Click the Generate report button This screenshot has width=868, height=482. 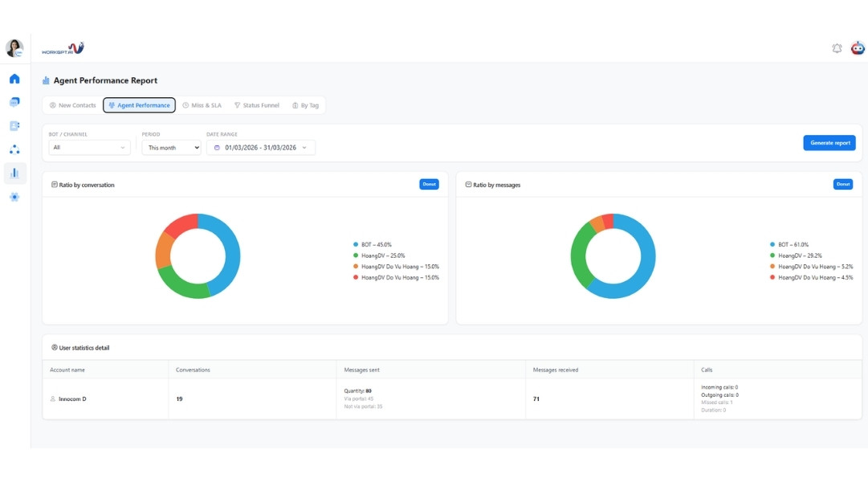click(x=829, y=143)
